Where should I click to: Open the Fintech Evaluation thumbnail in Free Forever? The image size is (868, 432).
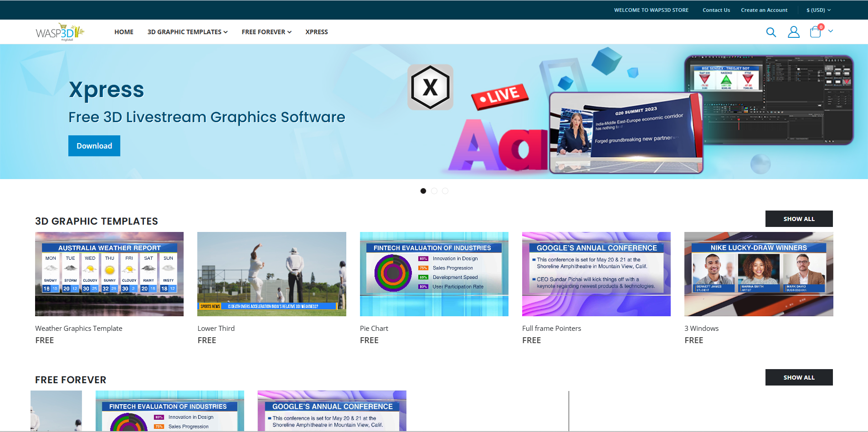[x=169, y=411]
